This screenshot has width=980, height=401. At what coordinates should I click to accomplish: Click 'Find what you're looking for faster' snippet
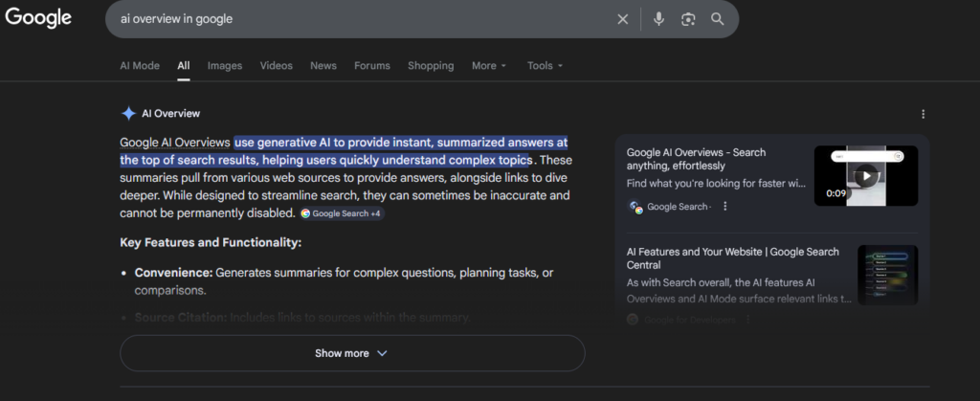(716, 184)
